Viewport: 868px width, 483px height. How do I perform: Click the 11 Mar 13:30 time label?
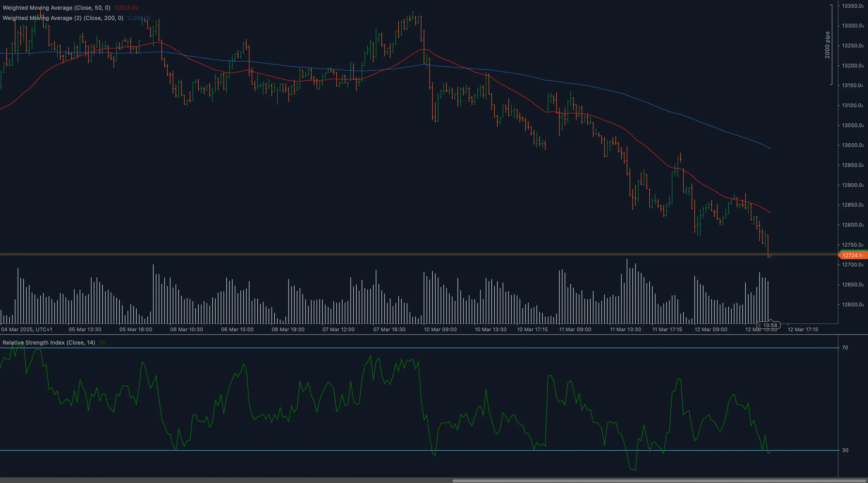pyautogui.click(x=626, y=329)
